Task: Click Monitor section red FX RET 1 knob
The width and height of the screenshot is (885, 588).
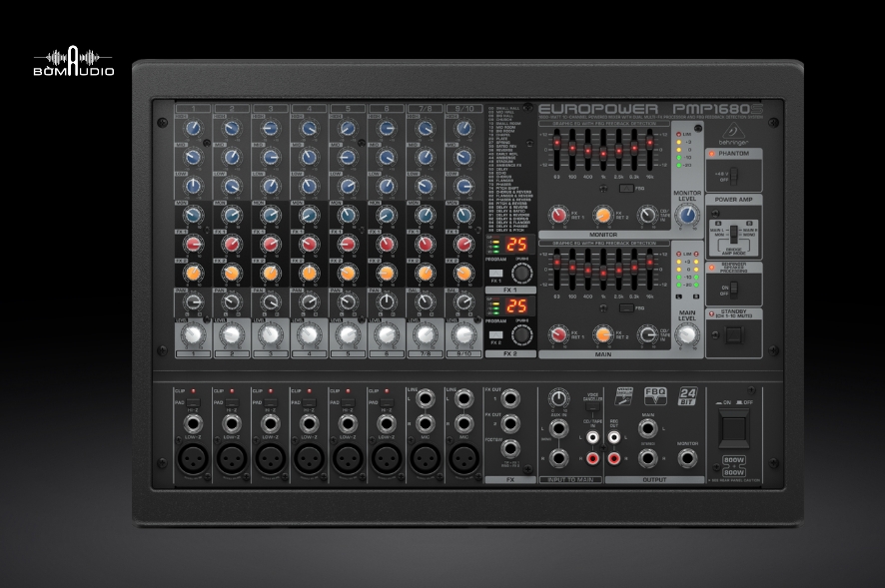Action: 558,215
